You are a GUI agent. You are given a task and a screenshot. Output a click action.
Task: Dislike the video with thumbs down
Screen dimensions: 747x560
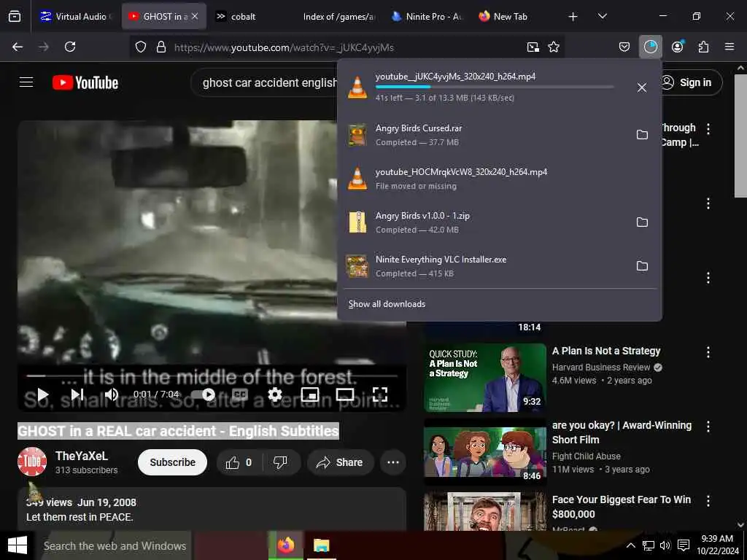pyautogui.click(x=281, y=462)
